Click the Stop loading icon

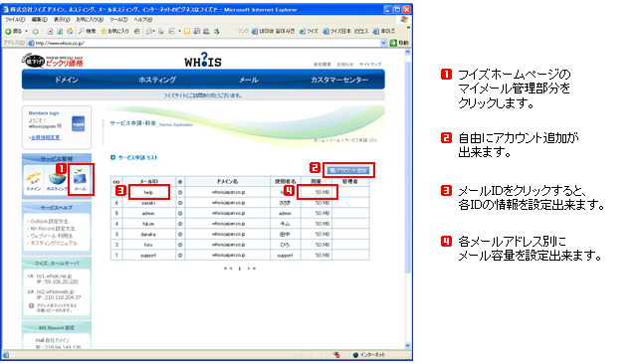[50, 31]
